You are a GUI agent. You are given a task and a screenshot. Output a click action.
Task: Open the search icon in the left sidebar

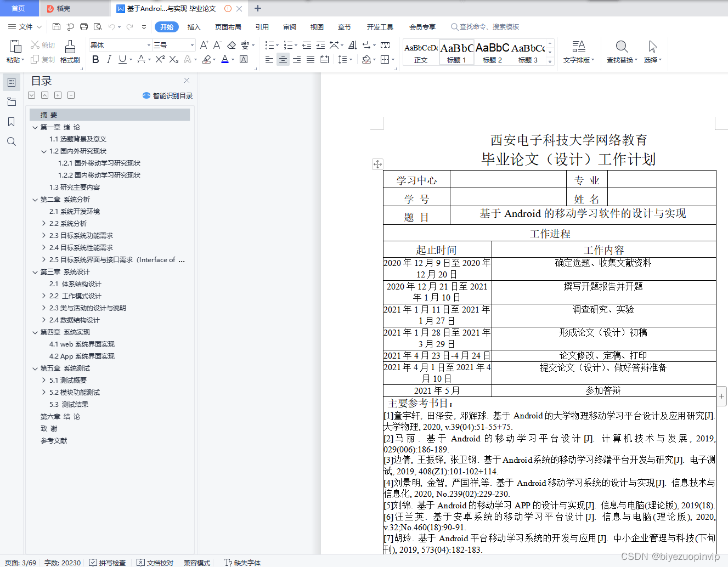click(11, 141)
